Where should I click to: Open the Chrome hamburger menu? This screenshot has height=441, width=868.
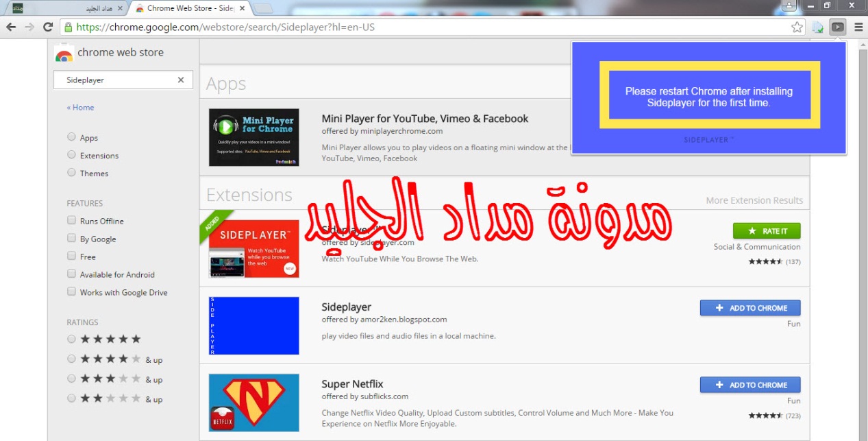coord(858,27)
